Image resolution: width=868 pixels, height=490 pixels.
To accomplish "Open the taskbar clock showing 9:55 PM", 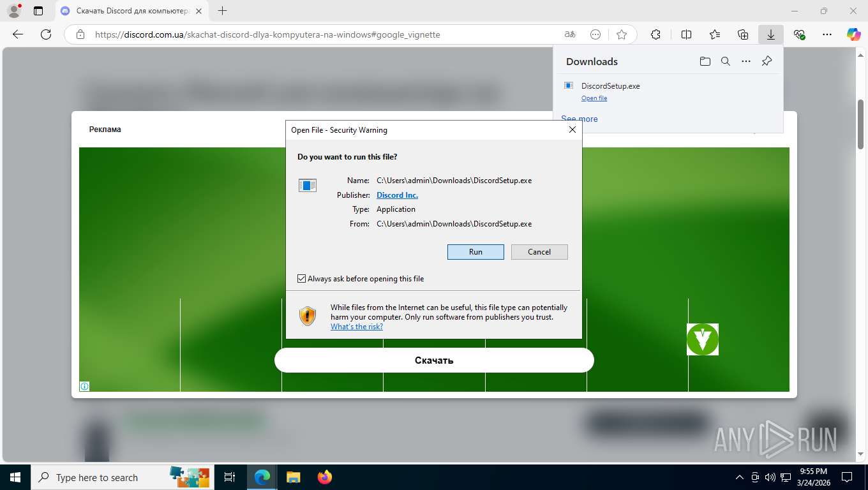I will (814, 477).
